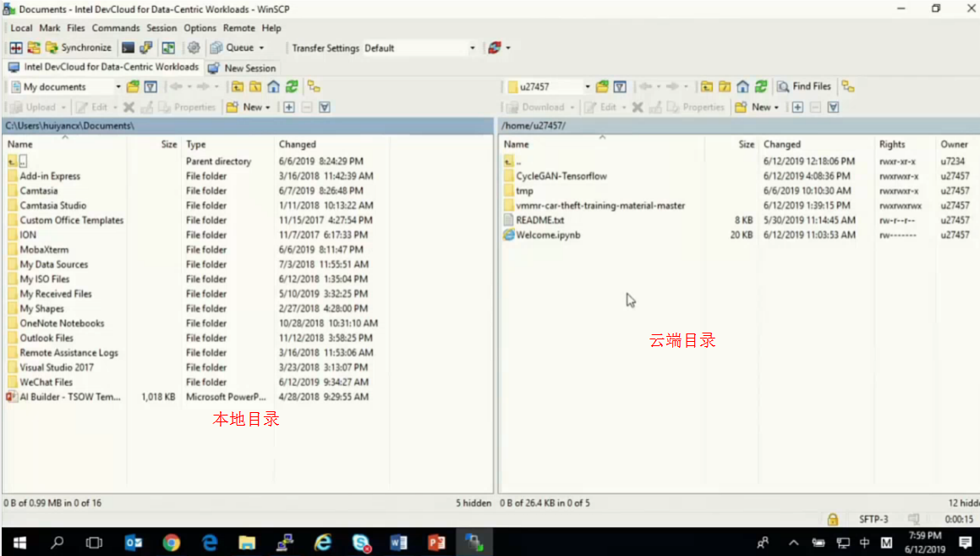Open the Local menu
Viewport: 980px width, 556px height.
pos(21,28)
